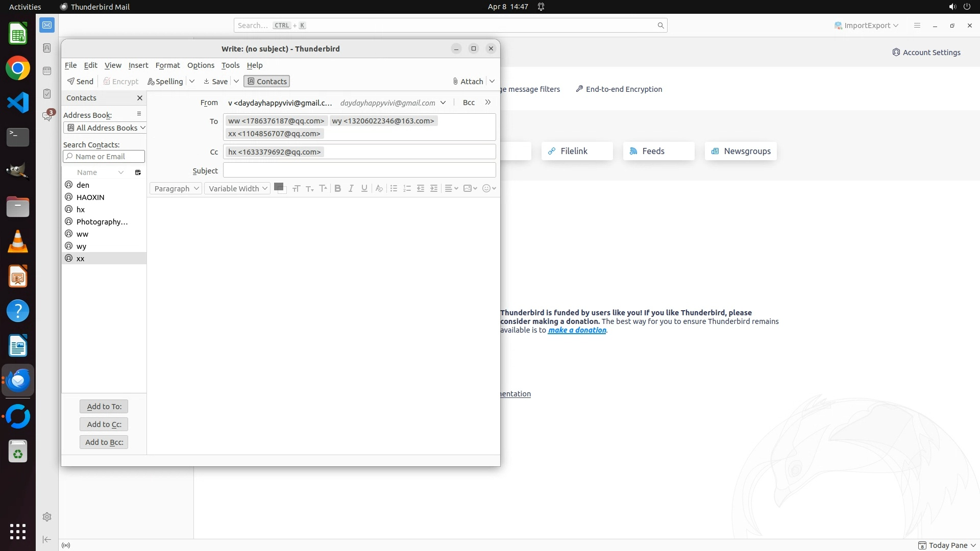980x551 pixels.
Task: Expand the All Address Books dropdown
Action: pyautogui.click(x=105, y=128)
